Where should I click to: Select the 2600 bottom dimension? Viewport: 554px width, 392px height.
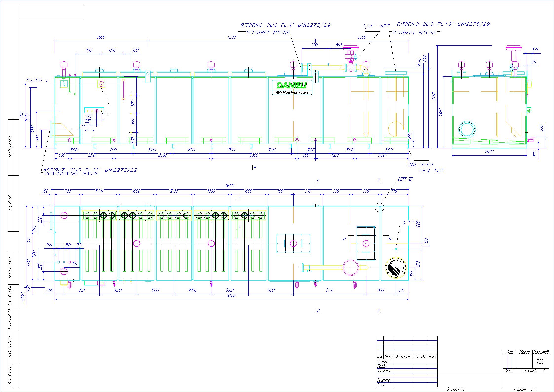[163, 155]
